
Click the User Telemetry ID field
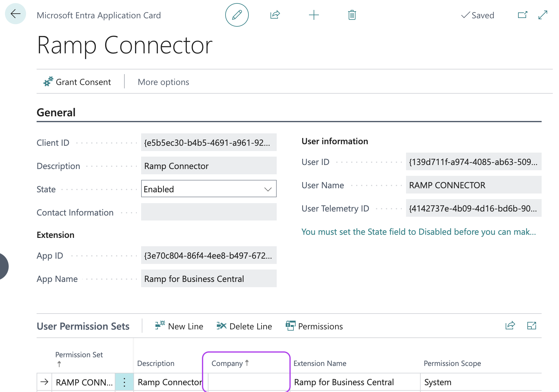point(474,208)
